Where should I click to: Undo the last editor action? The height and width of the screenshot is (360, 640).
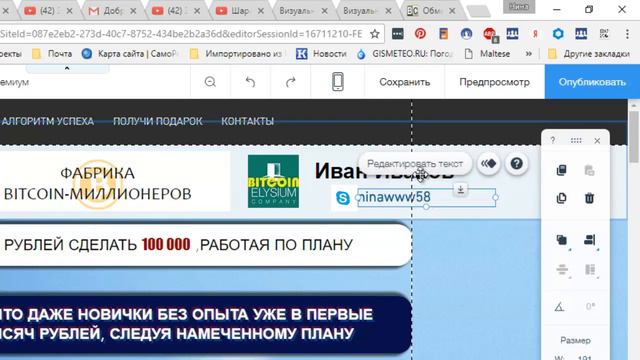pos(250,82)
